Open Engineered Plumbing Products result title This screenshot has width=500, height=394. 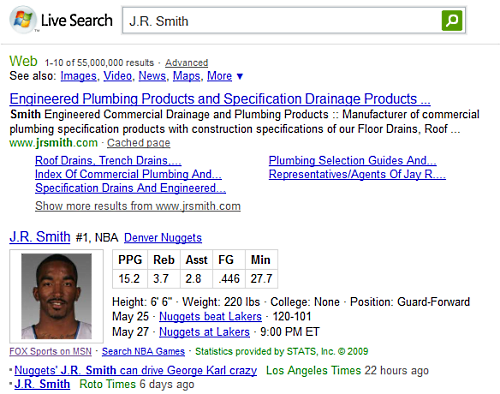(220, 99)
